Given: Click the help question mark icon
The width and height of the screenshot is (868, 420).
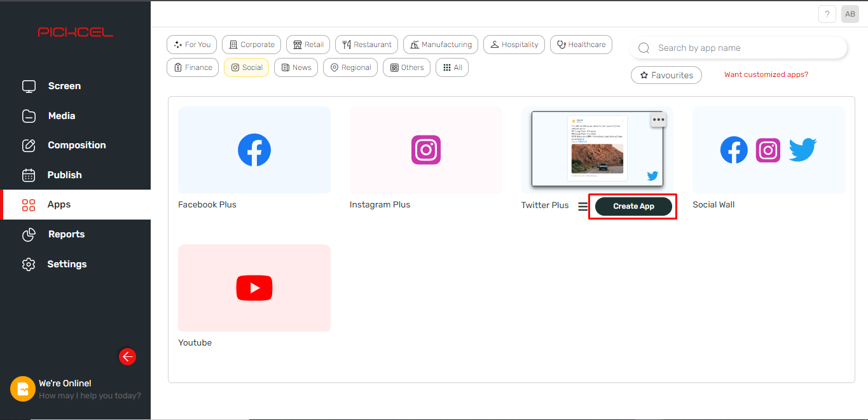Looking at the screenshot, I should point(827,14).
